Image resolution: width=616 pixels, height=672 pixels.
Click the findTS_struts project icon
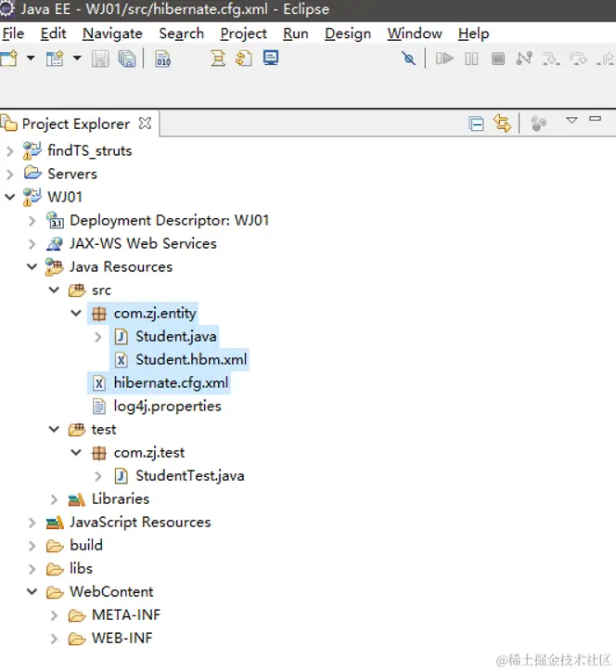point(32,150)
